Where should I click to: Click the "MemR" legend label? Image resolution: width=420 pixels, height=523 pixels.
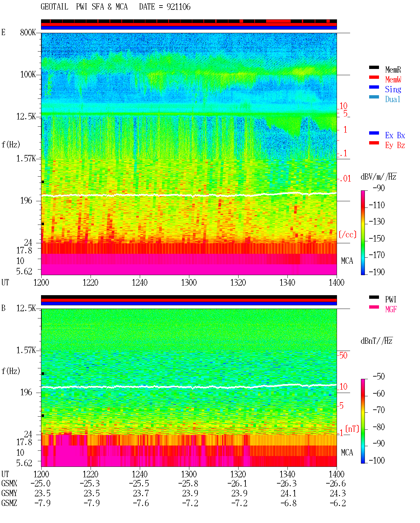[x=393, y=70]
